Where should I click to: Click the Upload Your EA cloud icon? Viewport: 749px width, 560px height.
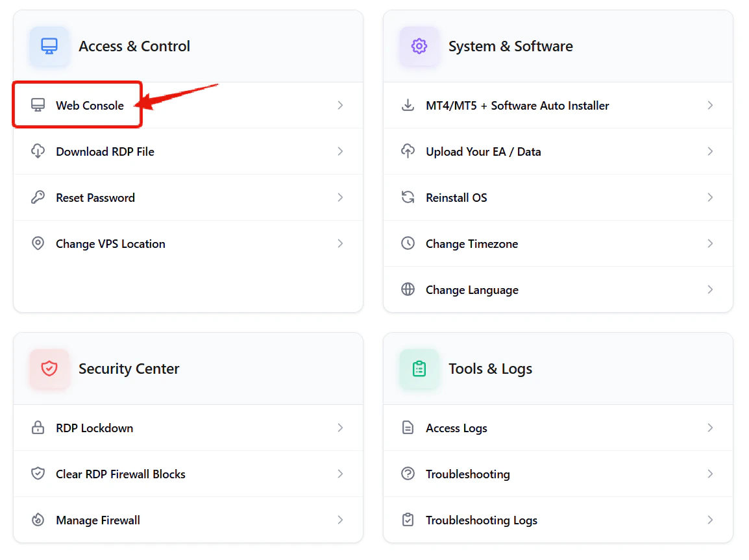pyautogui.click(x=408, y=151)
